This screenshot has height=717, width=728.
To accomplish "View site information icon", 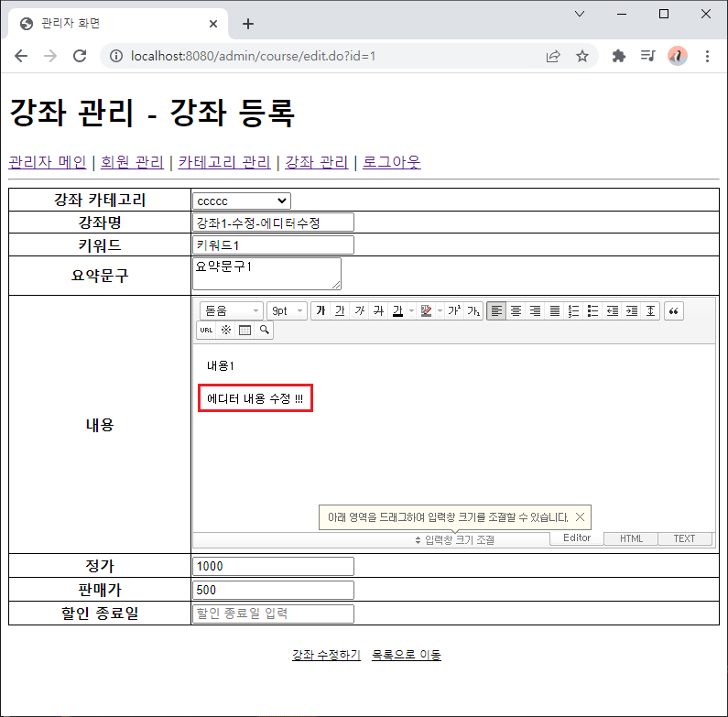I will pos(116,56).
